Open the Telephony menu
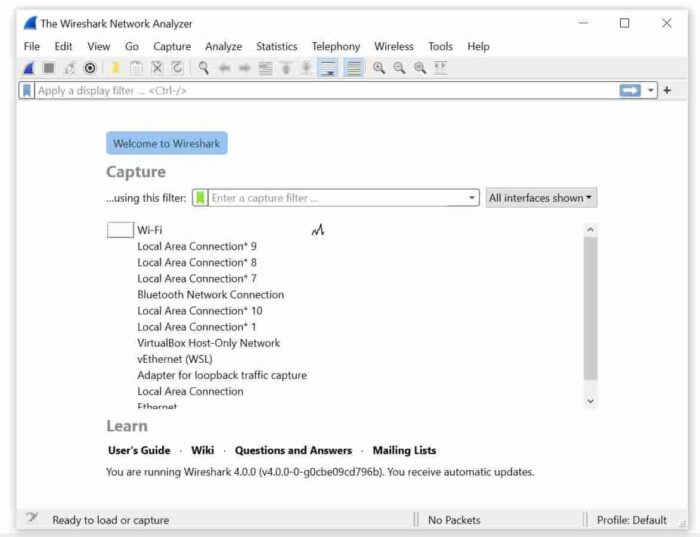The image size is (700, 537). tap(336, 46)
